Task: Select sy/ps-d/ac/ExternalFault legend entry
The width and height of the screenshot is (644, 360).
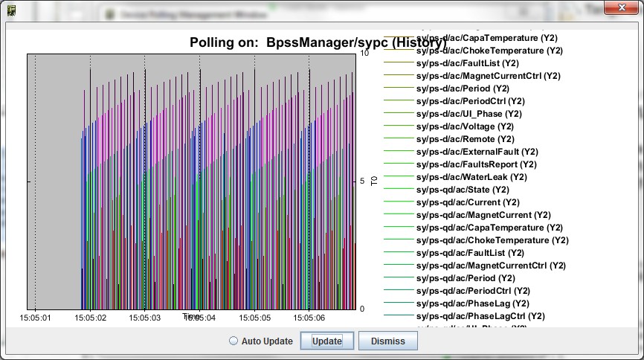Action: 477,152
